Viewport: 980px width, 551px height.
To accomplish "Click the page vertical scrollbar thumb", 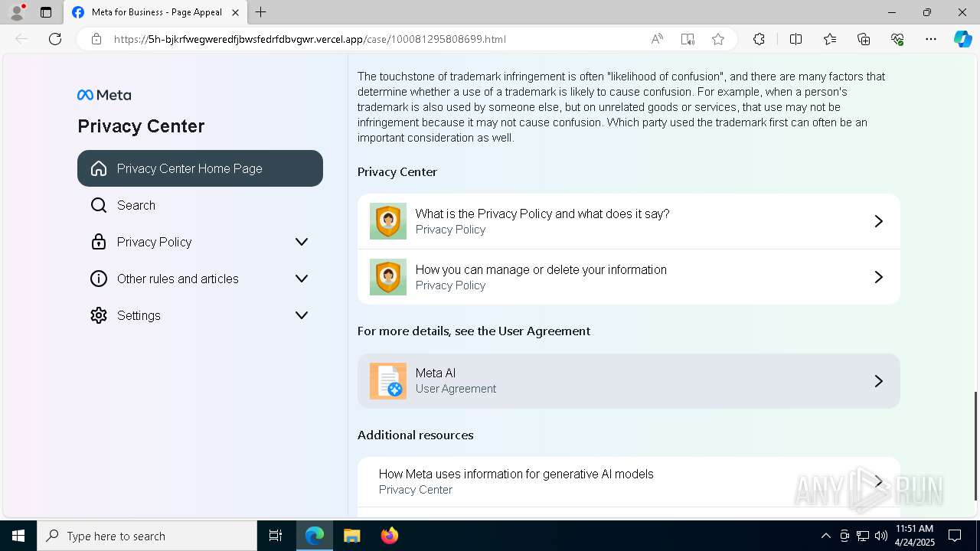I will click(x=975, y=446).
